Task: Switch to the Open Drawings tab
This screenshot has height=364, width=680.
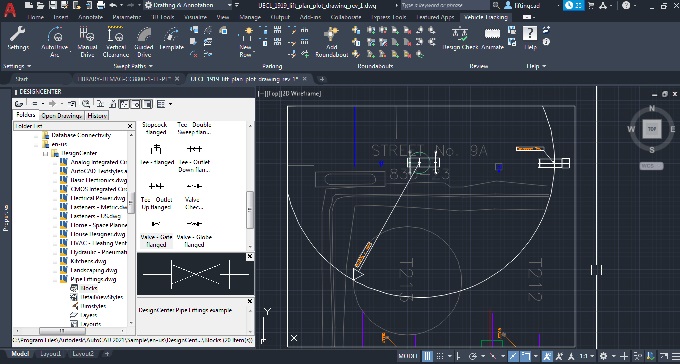Action: (x=62, y=116)
